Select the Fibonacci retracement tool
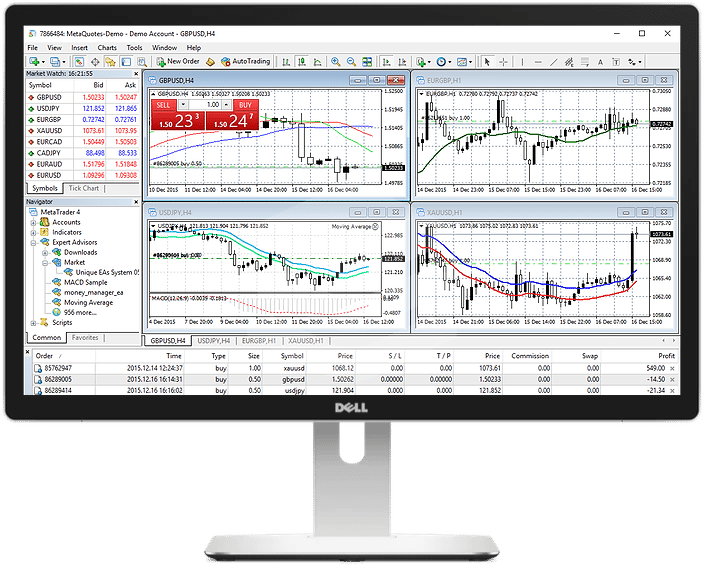The height and width of the screenshot is (566, 704). click(x=585, y=61)
